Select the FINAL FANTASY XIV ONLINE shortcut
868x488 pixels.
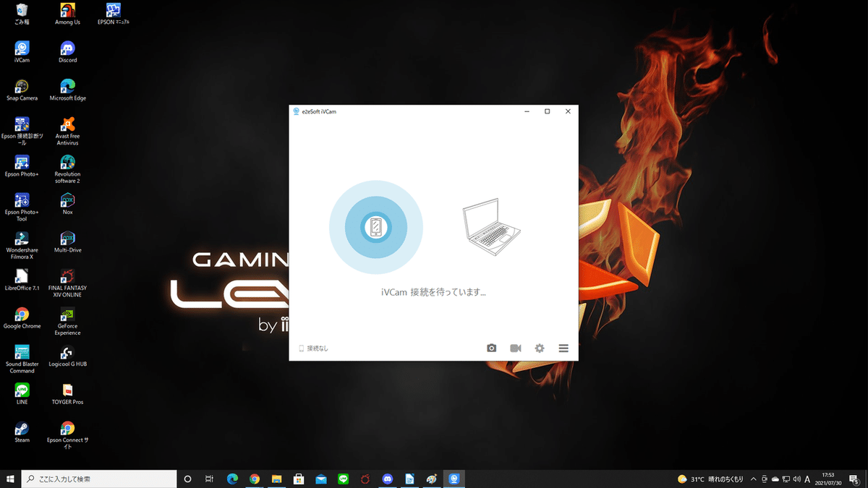pos(67,283)
